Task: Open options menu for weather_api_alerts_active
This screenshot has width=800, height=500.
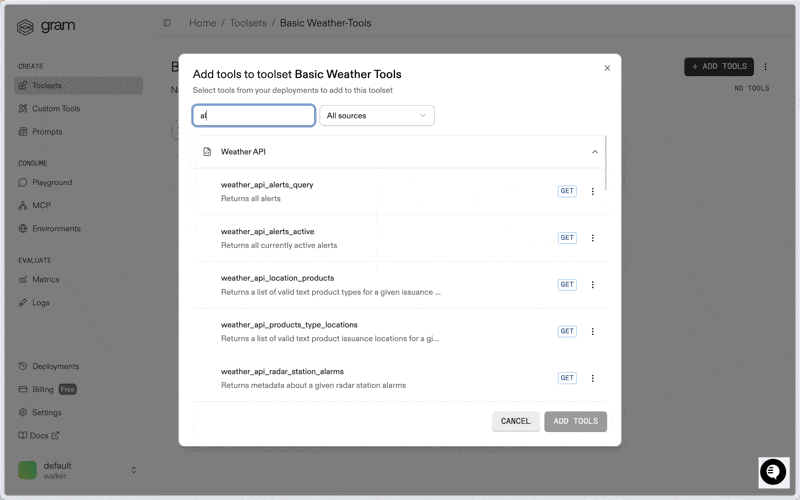Action: click(x=592, y=238)
